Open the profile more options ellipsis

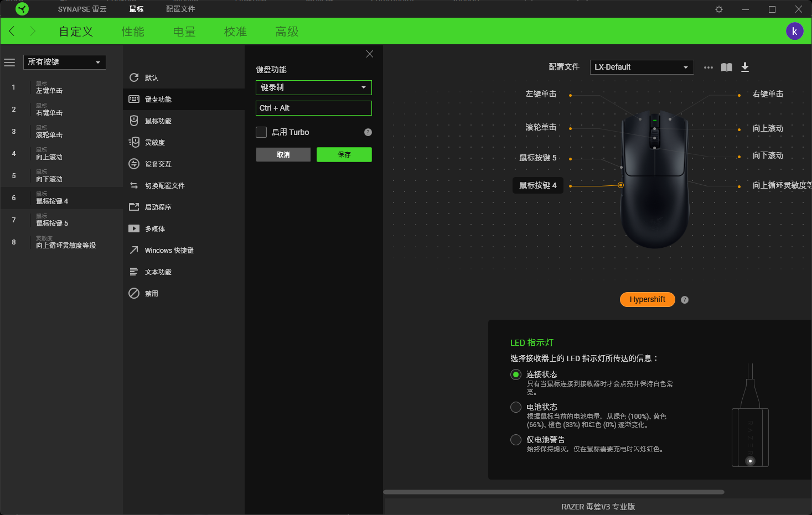tap(708, 67)
